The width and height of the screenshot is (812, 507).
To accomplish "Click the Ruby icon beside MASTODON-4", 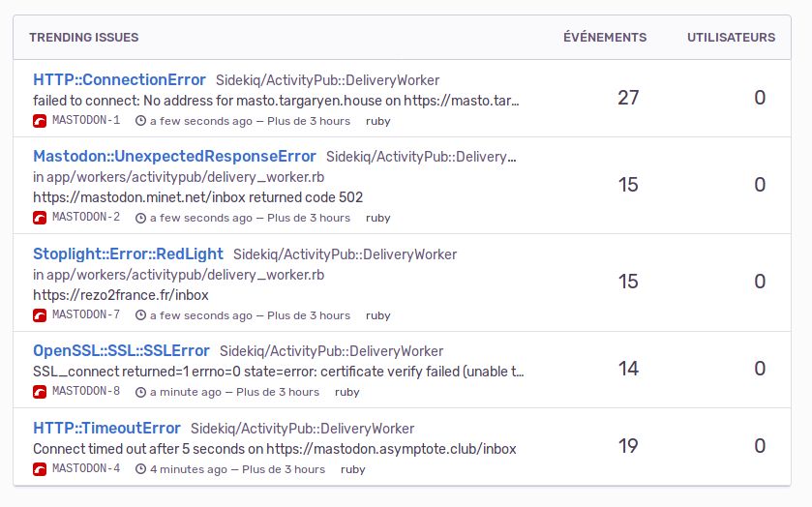I will [40, 469].
